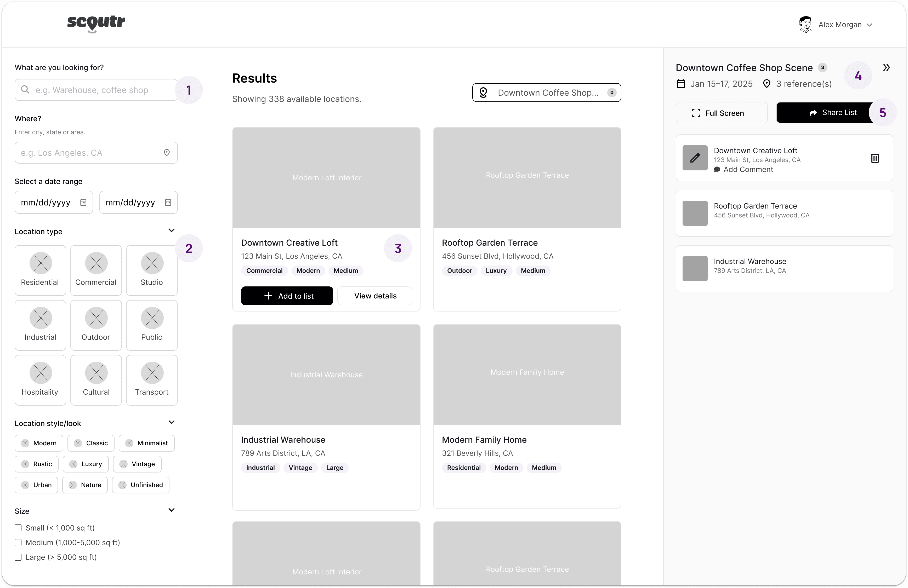908x588 pixels.
Task: Select the Hospitality location type icon
Action: coord(41,373)
